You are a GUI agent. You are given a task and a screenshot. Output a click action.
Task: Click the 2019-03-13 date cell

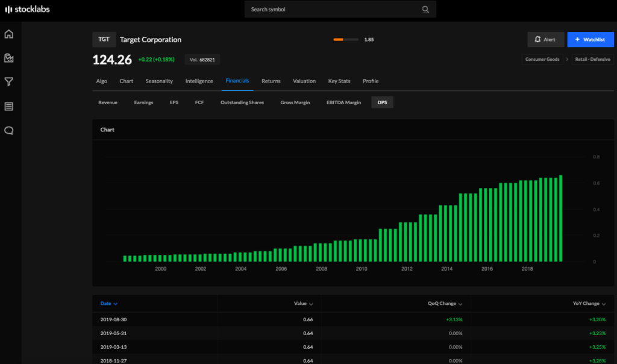(113, 347)
